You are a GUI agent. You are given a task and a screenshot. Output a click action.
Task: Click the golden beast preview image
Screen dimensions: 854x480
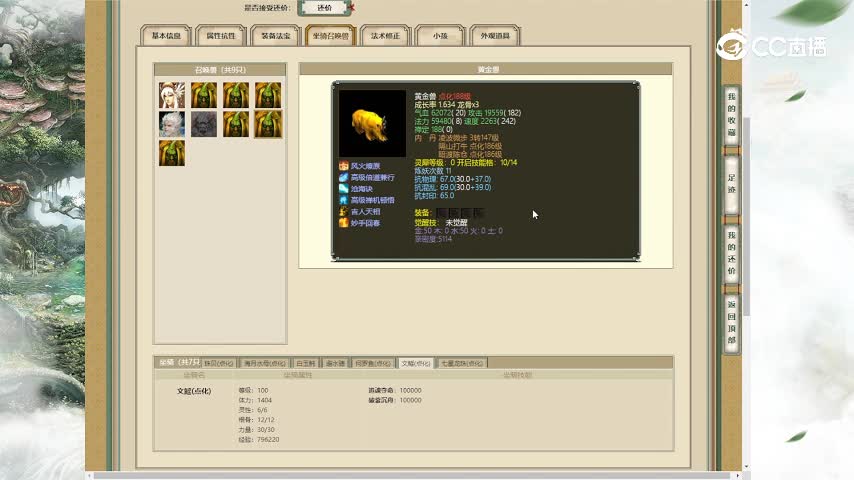373,124
